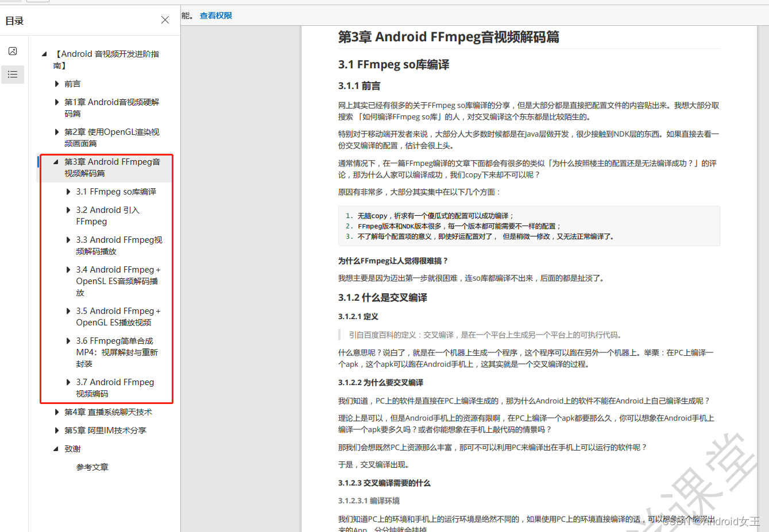Click the line 于是，交叉编译出现。
769x532 pixels.
pos(373,465)
